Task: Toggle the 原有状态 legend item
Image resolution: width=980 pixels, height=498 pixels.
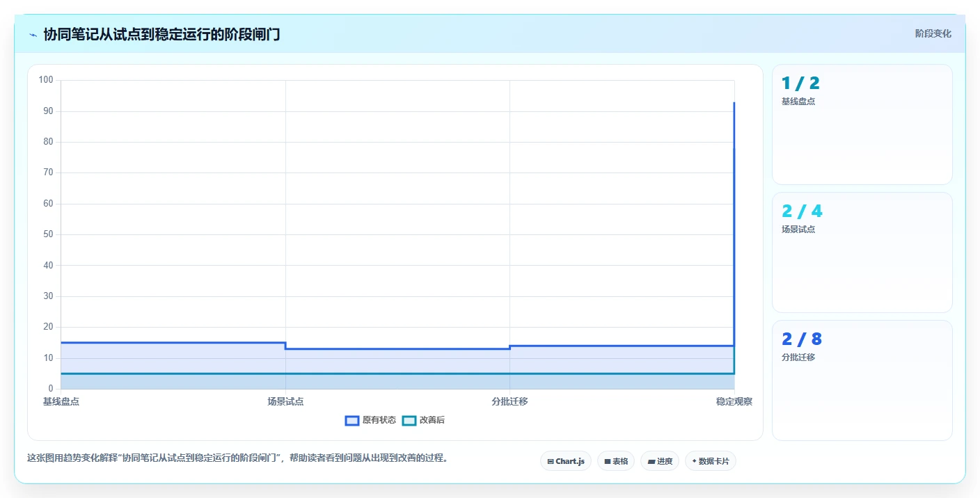Action: [x=371, y=420]
